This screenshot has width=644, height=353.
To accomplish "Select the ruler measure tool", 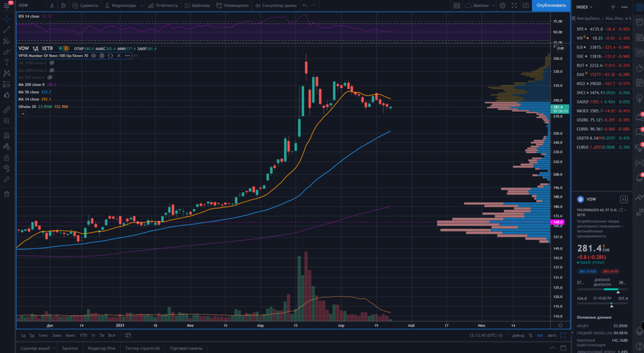I will (7, 109).
